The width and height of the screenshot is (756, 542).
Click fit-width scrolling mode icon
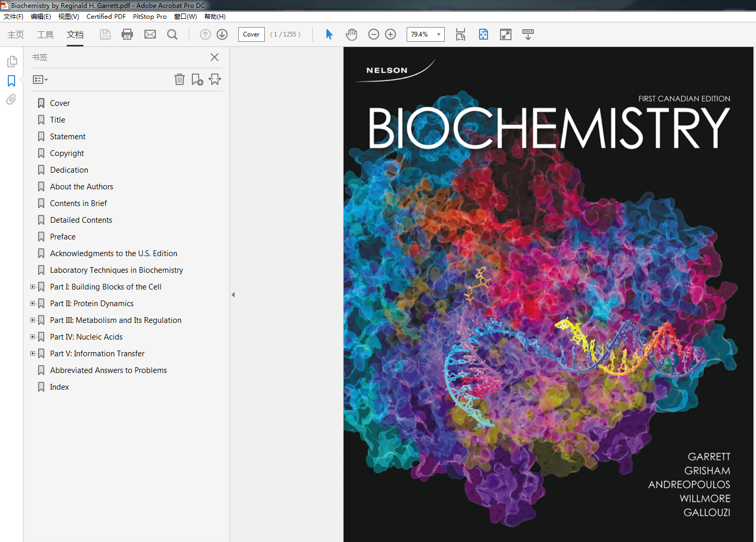(x=460, y=34)
